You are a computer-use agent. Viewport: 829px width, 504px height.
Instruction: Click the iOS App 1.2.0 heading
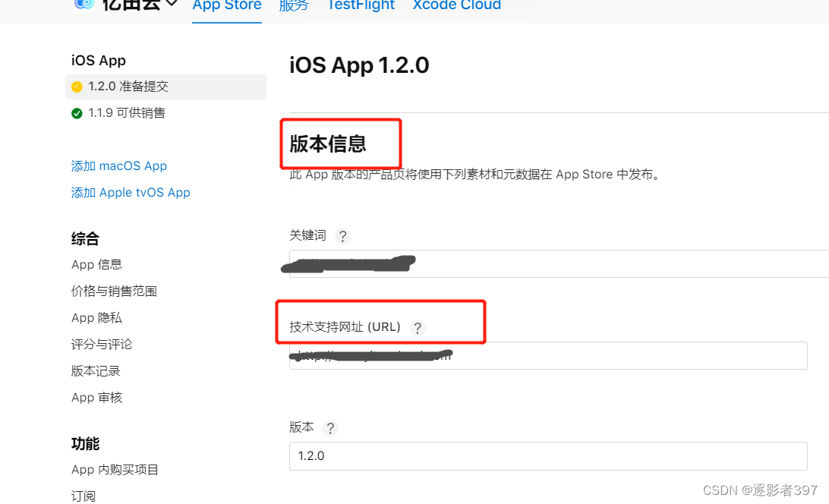coord(359,65)
